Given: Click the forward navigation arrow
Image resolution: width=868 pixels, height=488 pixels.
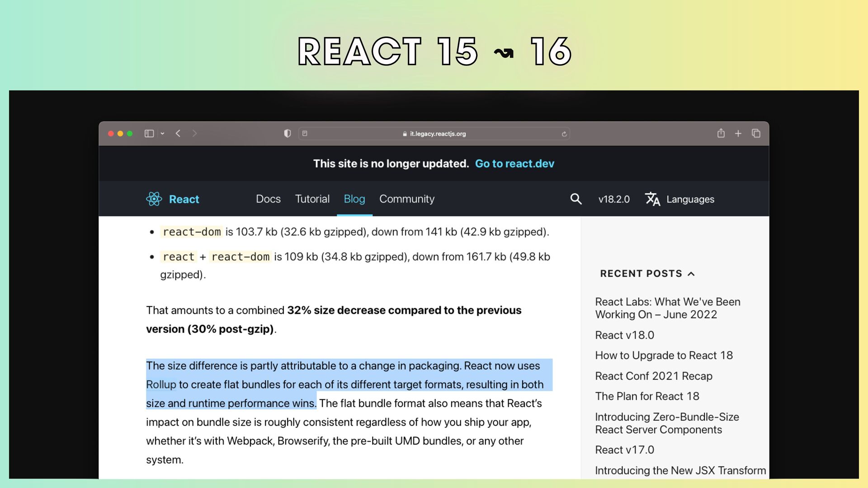Looking at the screenshot, I should (x=194, y=133).
